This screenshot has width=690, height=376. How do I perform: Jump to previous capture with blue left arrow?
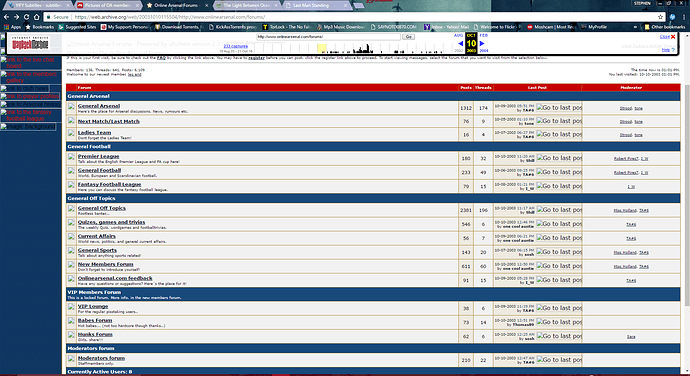(x=460, y=44)
